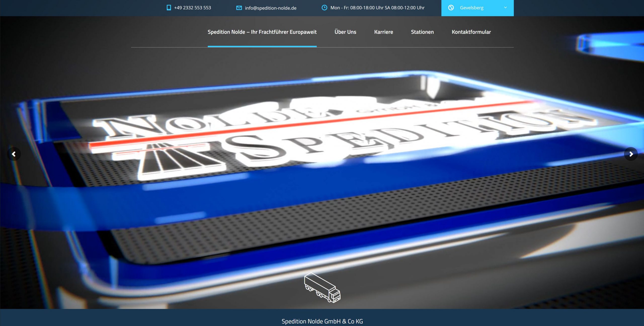Go to the previous slide arrow

pyautogui.click(x=14, y=154)
